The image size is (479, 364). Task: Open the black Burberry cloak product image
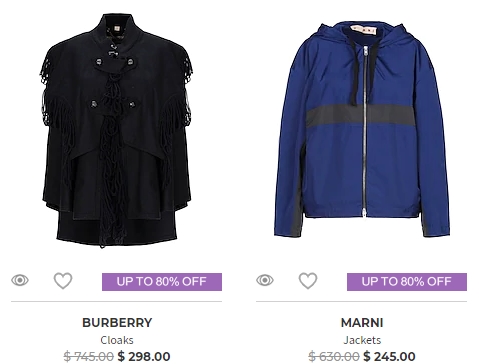[x=116, y=130]
